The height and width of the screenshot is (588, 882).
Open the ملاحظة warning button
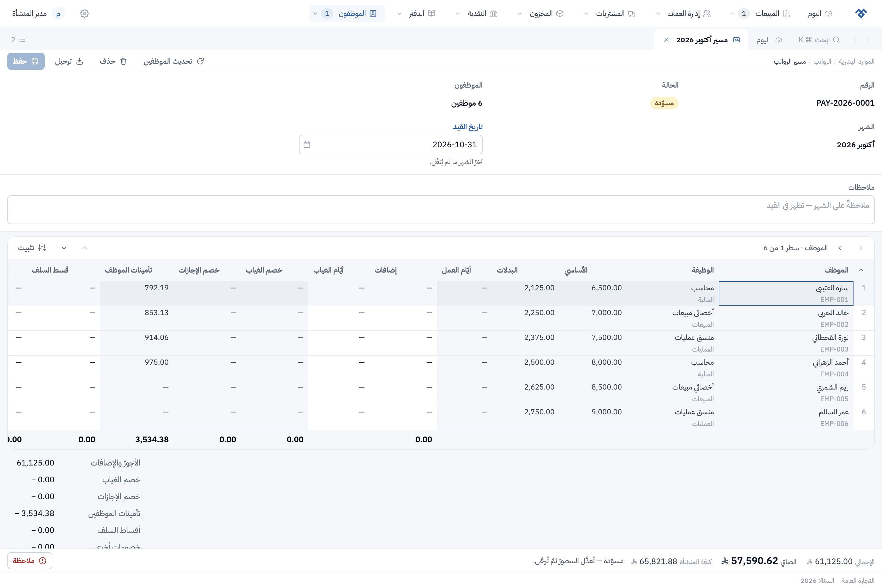tap(30, 561)
